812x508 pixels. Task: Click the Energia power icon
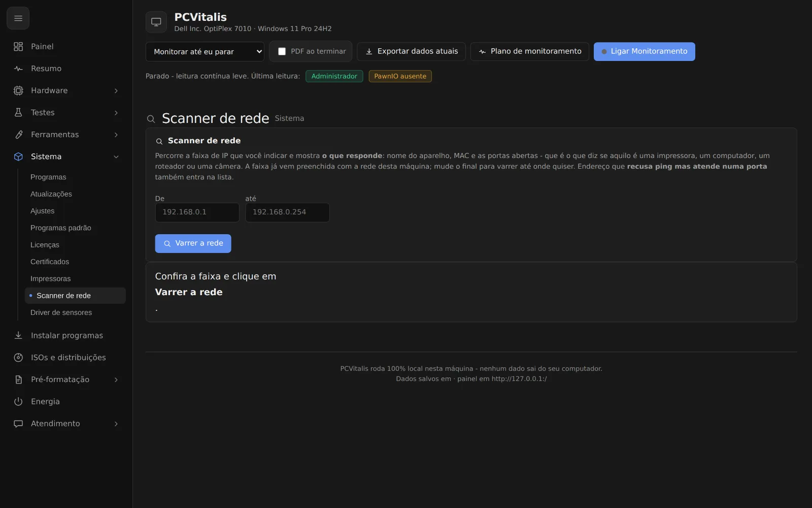(x=18, y=401)
